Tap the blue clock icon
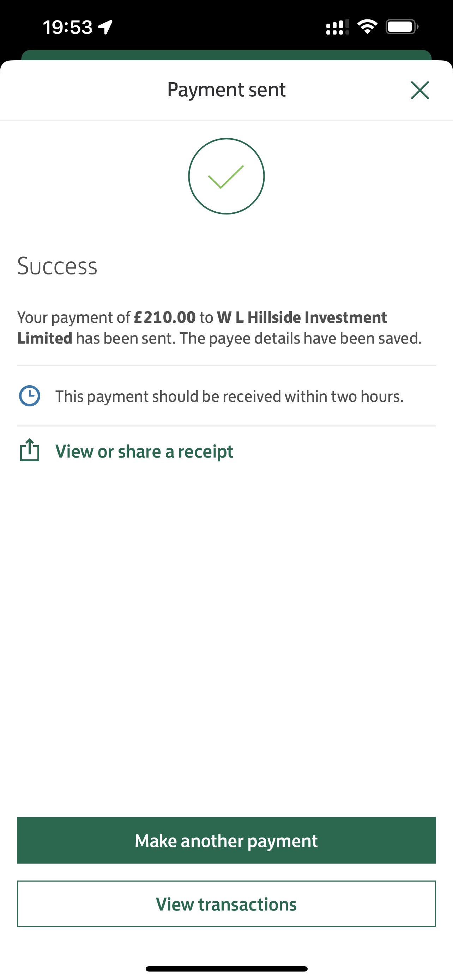The width and height of the screenshot is (453, 980). (x=30, y=396)
